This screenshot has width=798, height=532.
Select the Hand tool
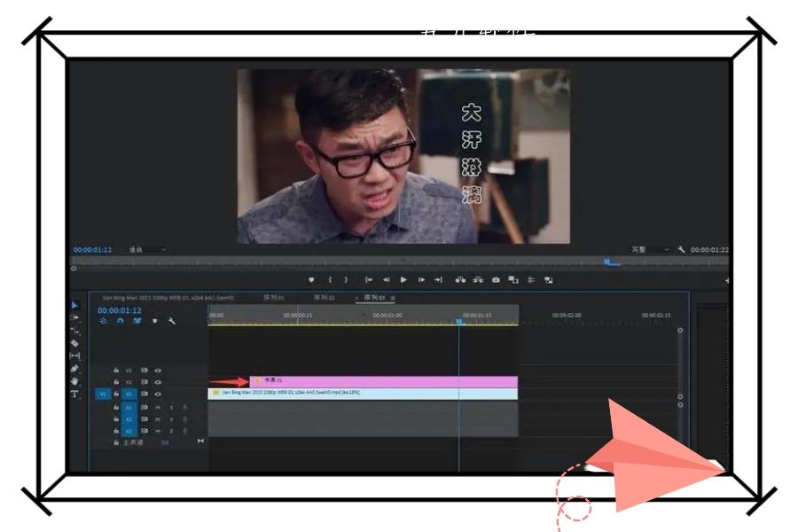click(x=74, y=380)
